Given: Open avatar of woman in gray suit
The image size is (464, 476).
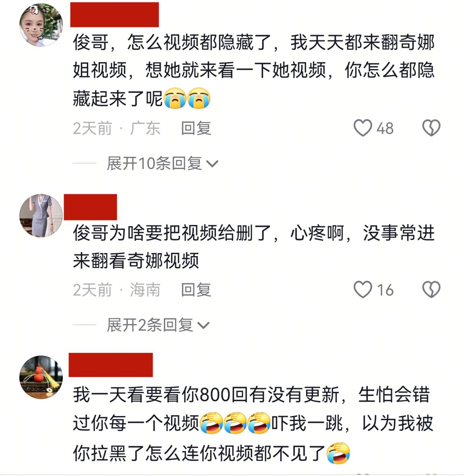Looking at the screenshot, I should point(41,216).
